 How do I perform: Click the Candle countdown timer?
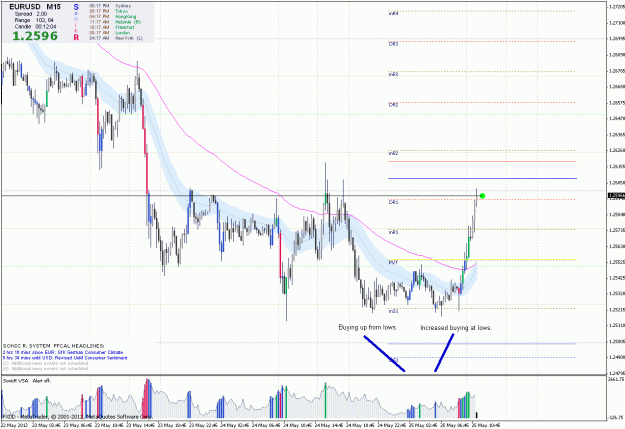click(35, 27)
